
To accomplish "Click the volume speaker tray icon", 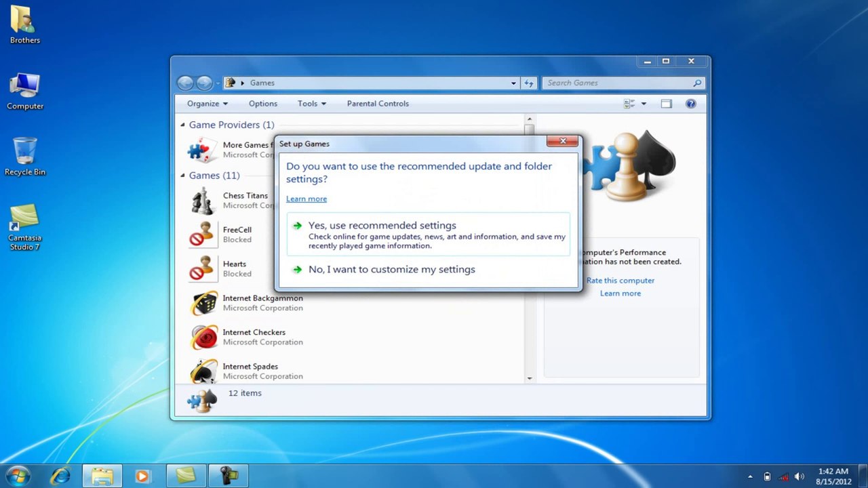I will pyautogui.click(x=800, y=476).
